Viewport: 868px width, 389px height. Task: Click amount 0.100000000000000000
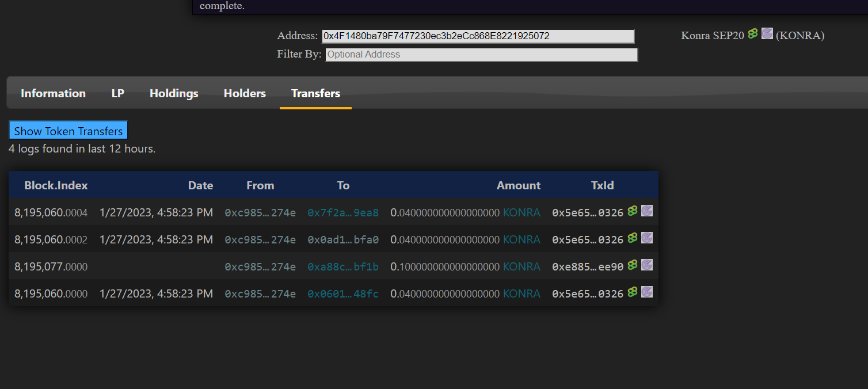point(445,267)
